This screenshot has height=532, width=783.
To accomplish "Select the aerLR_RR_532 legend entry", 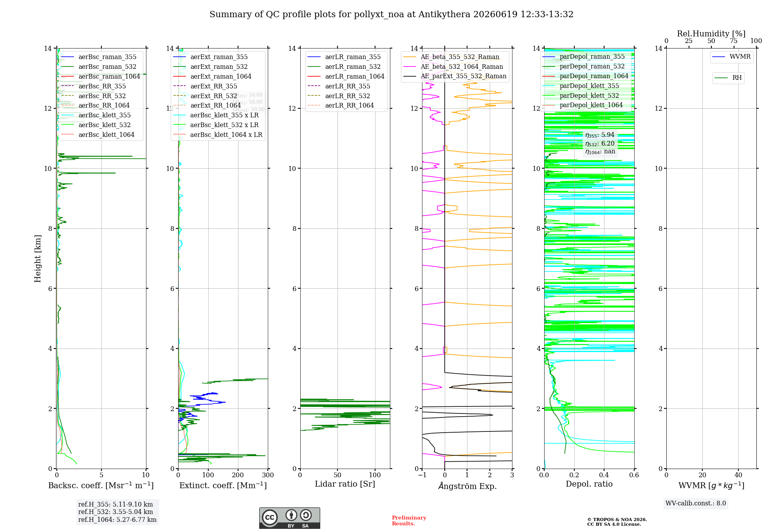I will [339, 96].
